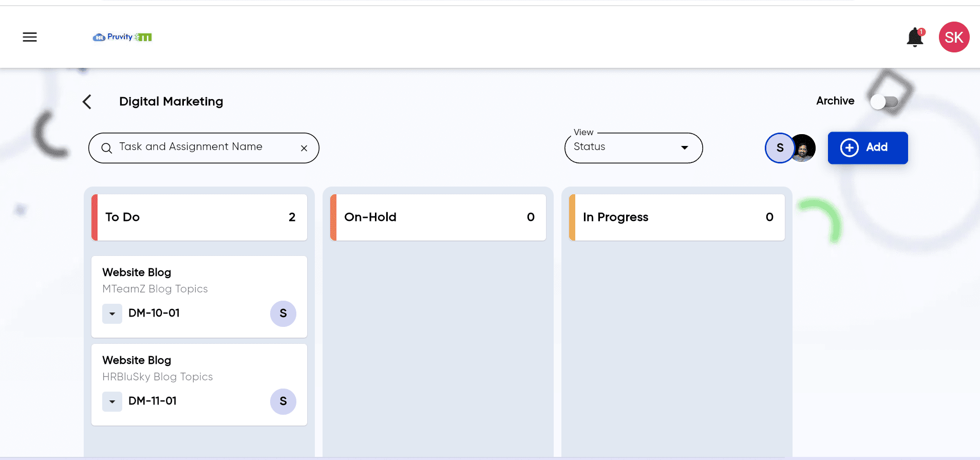Image resolution: width=980 pixels, height=460 pixels.
Task: Expand the DM-11-01 task dropdown arrow
Action: tap(112, 401)
